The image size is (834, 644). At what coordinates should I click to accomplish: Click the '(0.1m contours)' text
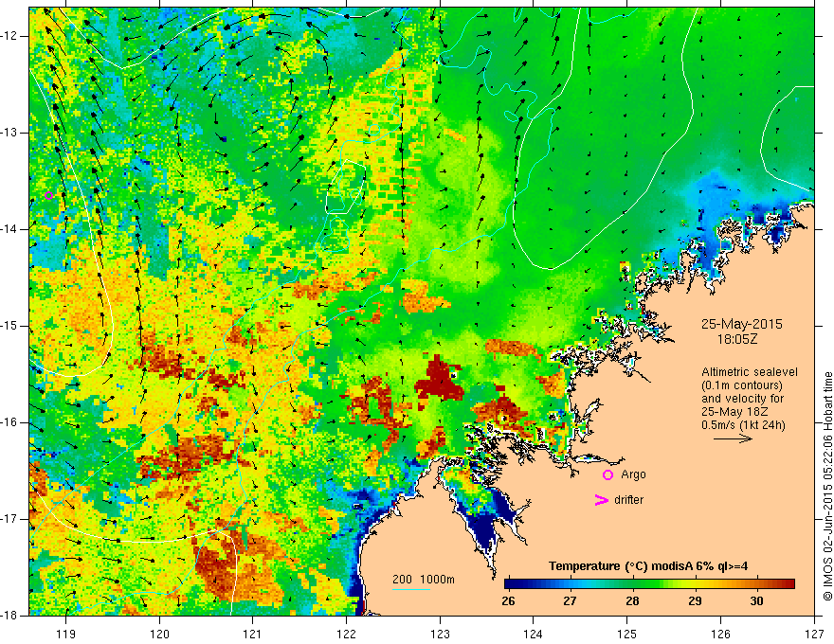point(741,385)
